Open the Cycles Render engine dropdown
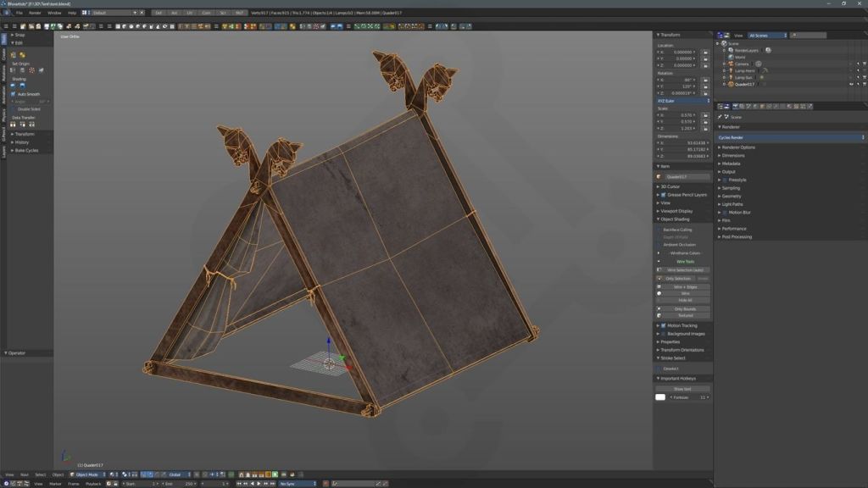868x488 pixels. tap(790, 137)
